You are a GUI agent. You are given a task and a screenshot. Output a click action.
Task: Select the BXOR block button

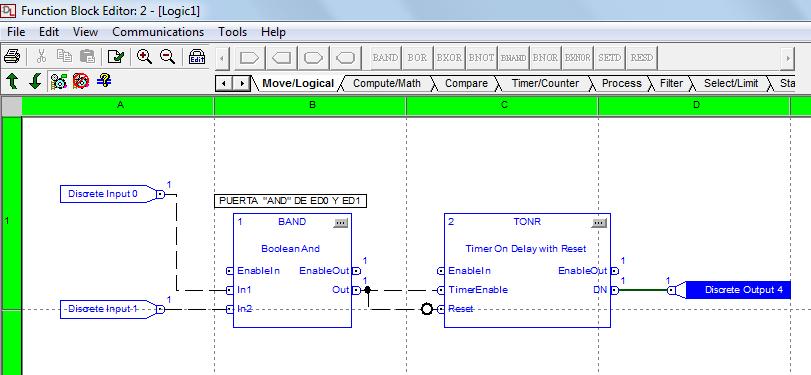coord(449,58)
